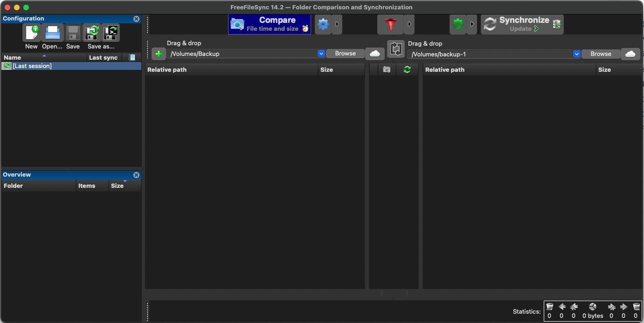Screen dimensions: 644x323
Task: Close the Overview panel
Action: (136, 175)
